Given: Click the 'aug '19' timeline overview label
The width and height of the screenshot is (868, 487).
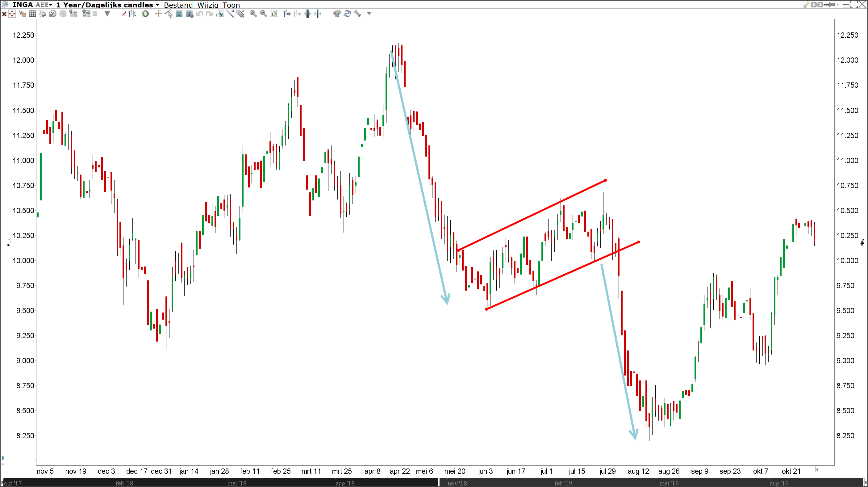Looking at the screenshot, I should (x=779, y=483).
